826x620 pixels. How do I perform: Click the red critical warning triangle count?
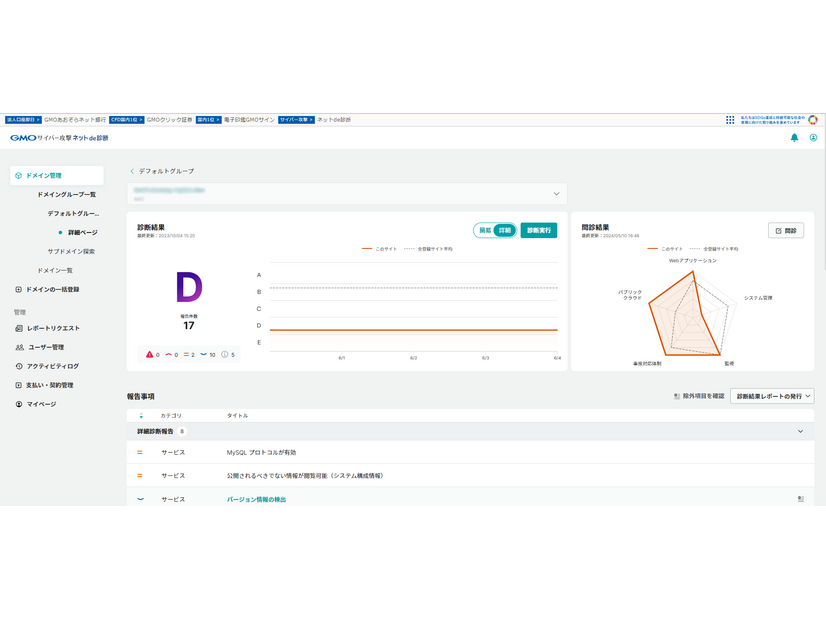153,354
